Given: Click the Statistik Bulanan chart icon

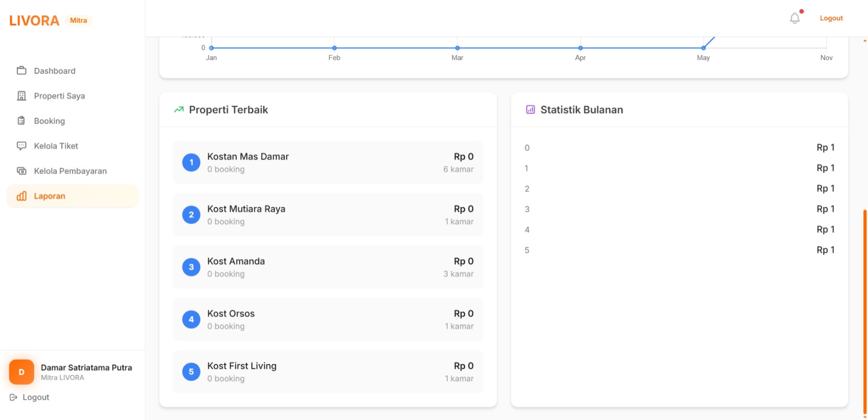Looking at the screenshot, I should pos(530,110).
